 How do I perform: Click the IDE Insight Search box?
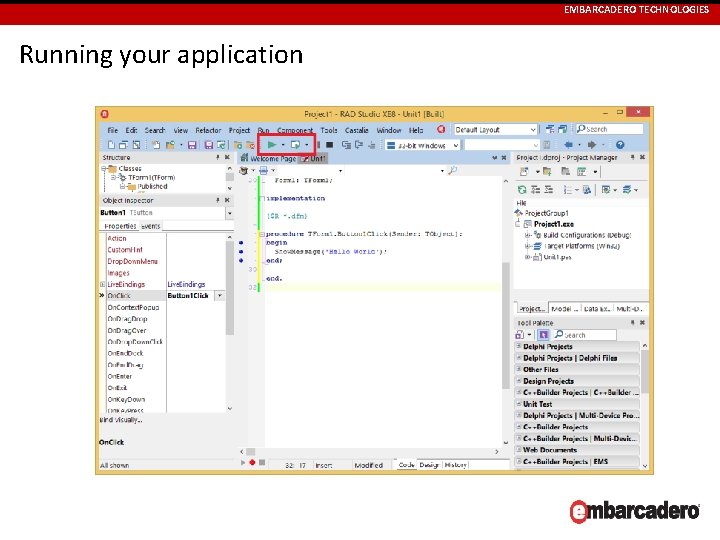click(609, 129)
